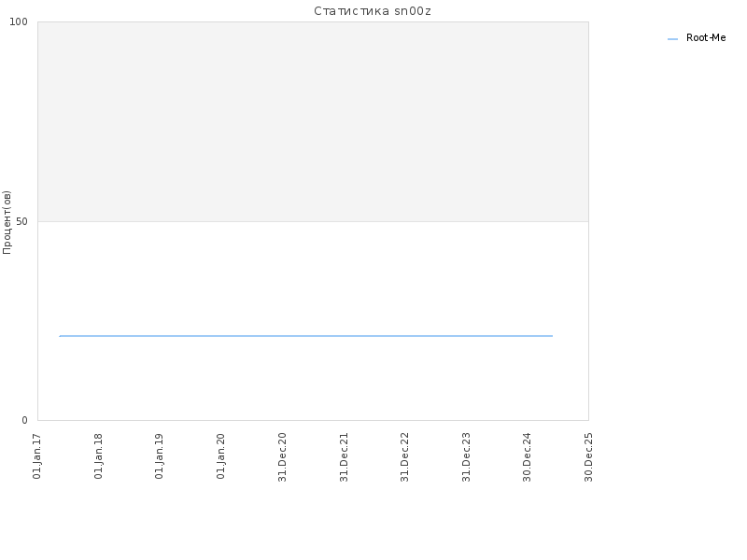Viewport: 747px width, 560px height.
Task: Click the 01.Jan.17 x-axis date label
Action: [37, 455]
